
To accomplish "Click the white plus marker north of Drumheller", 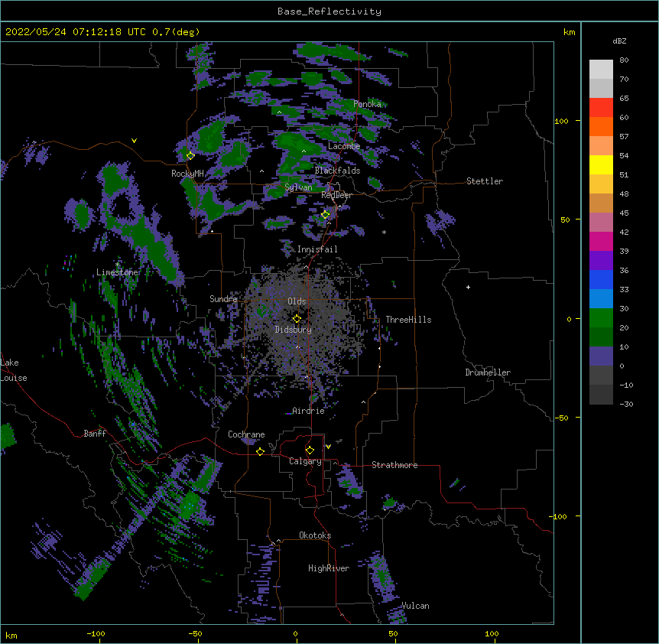I will click(468, 287).
